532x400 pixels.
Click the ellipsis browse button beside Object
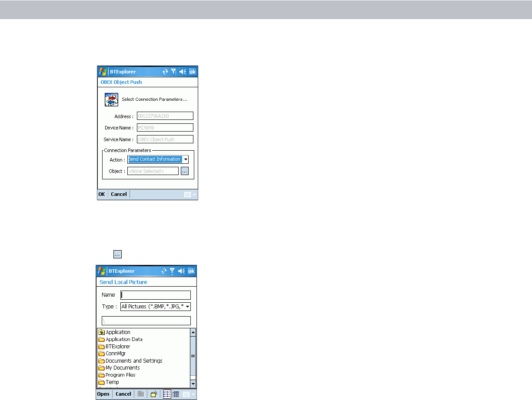(185, 171)
